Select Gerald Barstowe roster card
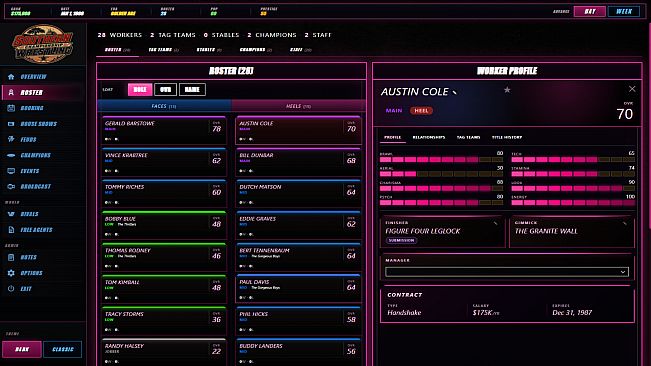The width and height of the screenshot is (651, 366). pos(164,130)
